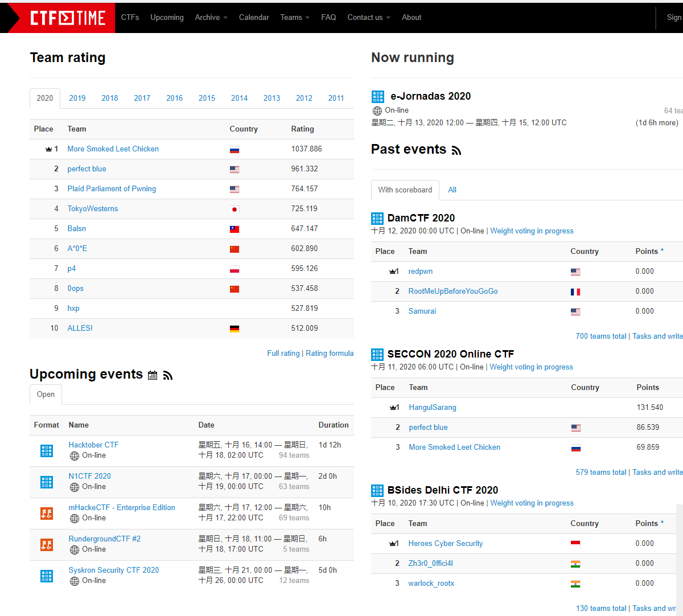Open the RundergroundCTF #2 event link
683x616 pixels.
click(104, 539)
